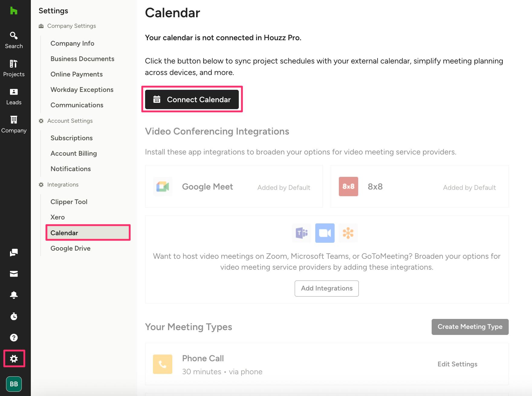Click the 8x8 logo icon
Screen dimensions: 532x396
coord(348,187)
